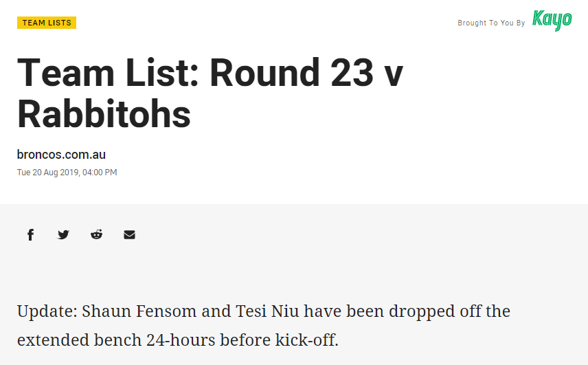Click the '04:00 PM' publish time

pos(100,173)
